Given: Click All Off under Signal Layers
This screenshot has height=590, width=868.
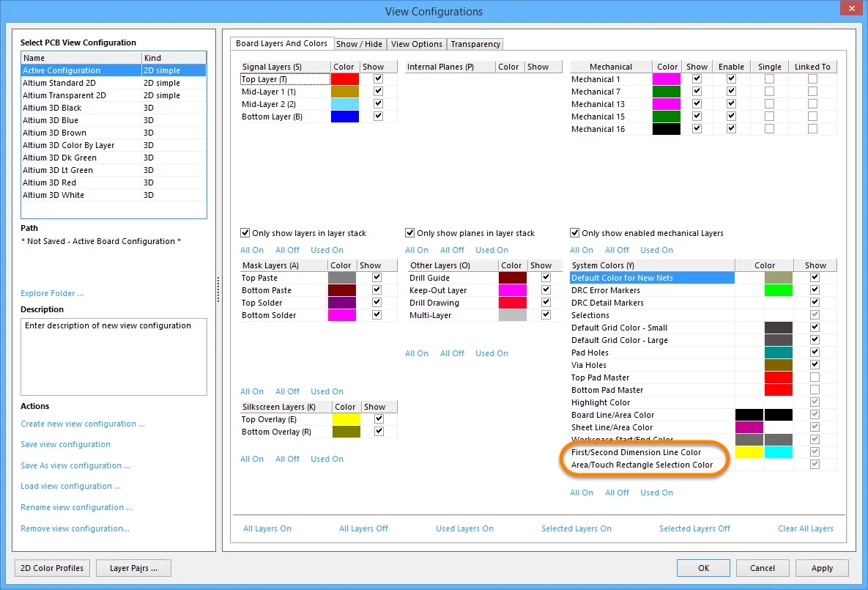Looking at the screenshot, I should (x=287, y=250).
